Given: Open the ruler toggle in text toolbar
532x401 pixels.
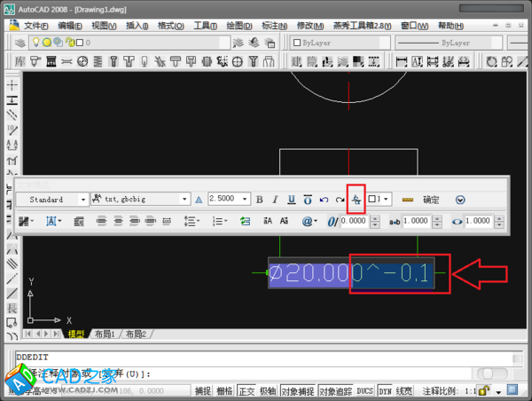Looking at the screenshot, I should coord(407,200).
